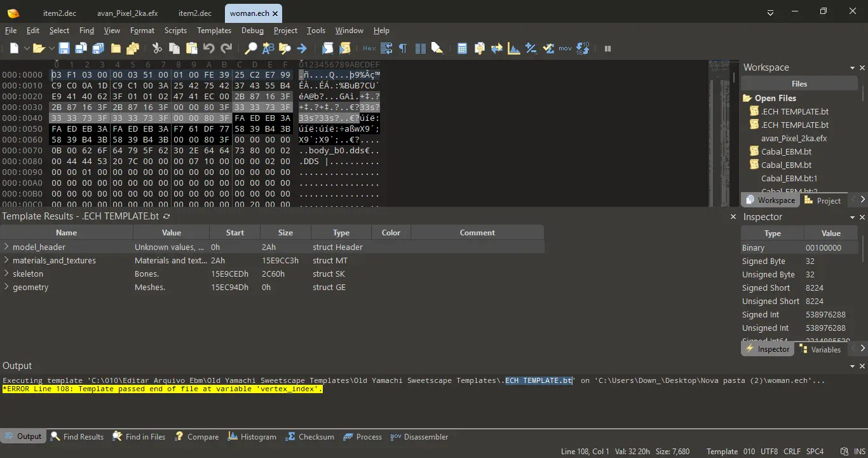Click the Cut (scissors) toolbar icon

coord(157,48)
